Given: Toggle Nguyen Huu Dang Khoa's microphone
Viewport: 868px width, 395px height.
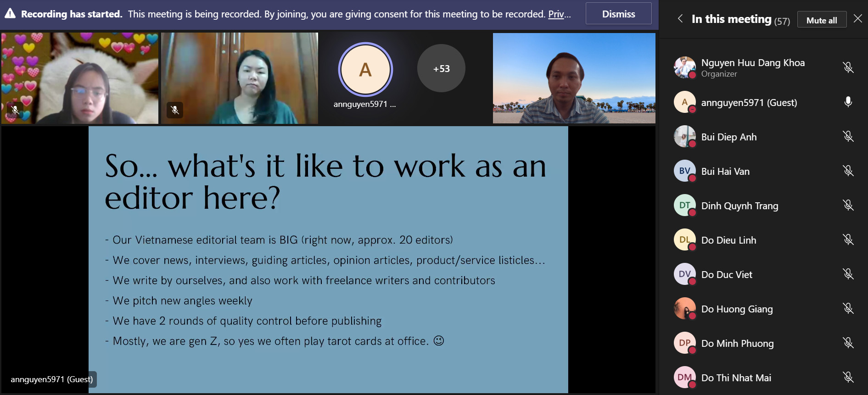Looking at the screenshot, I should (x=848, y=67).
